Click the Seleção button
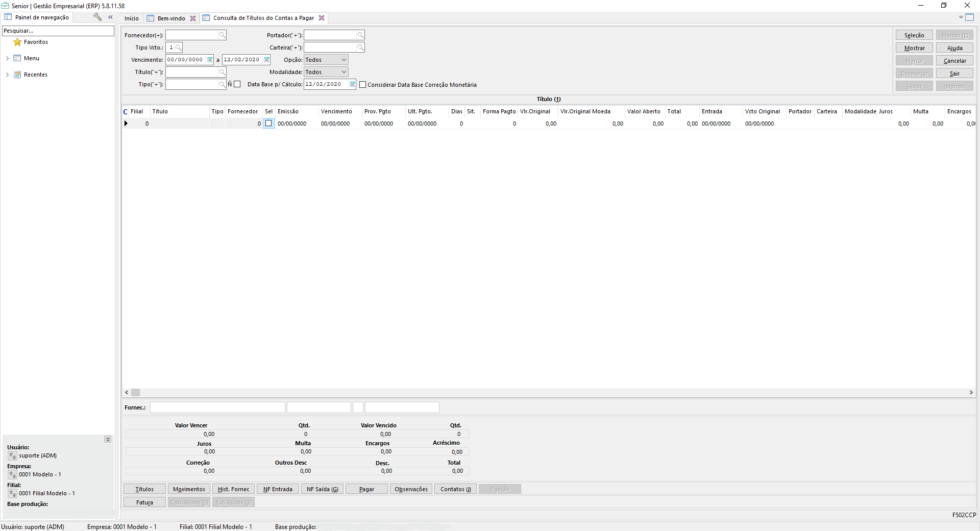 914,35
